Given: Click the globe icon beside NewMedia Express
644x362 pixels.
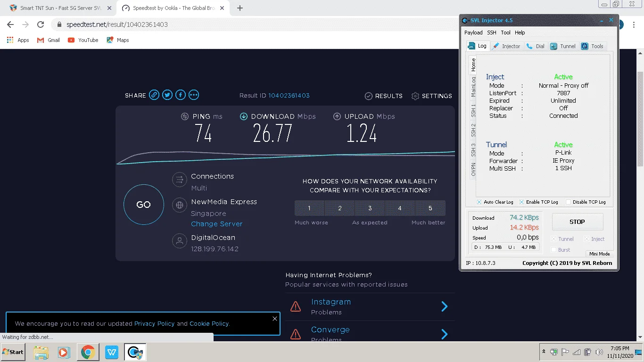Looking at the screenshot, I should click(x=179, y=205).
